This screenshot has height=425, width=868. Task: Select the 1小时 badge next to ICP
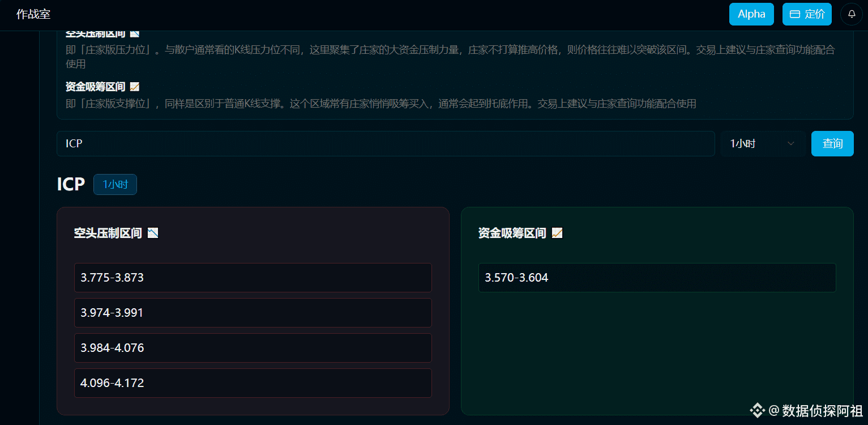click(115, 184)
